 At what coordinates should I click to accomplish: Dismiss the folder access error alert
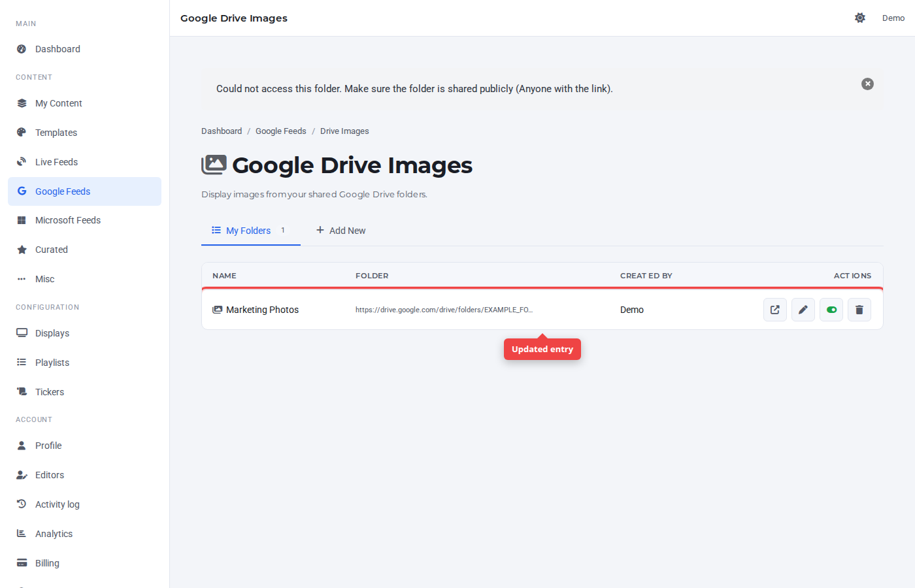click(x=867, y=84)
